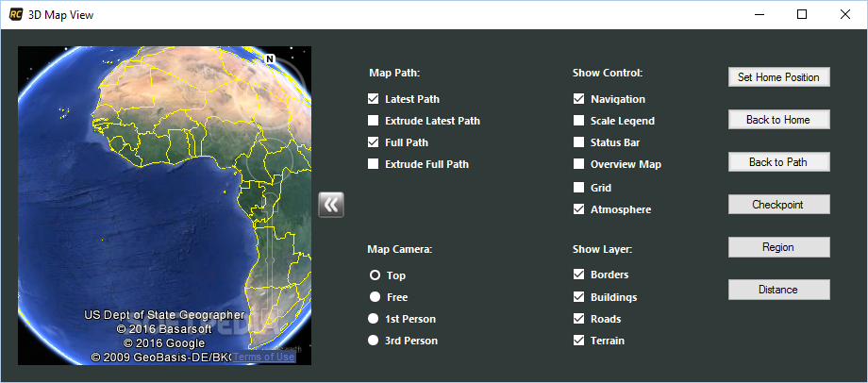Enable the Grid checkbox
The width and height of the screenshot is (868, 383).
coord(578,188)
